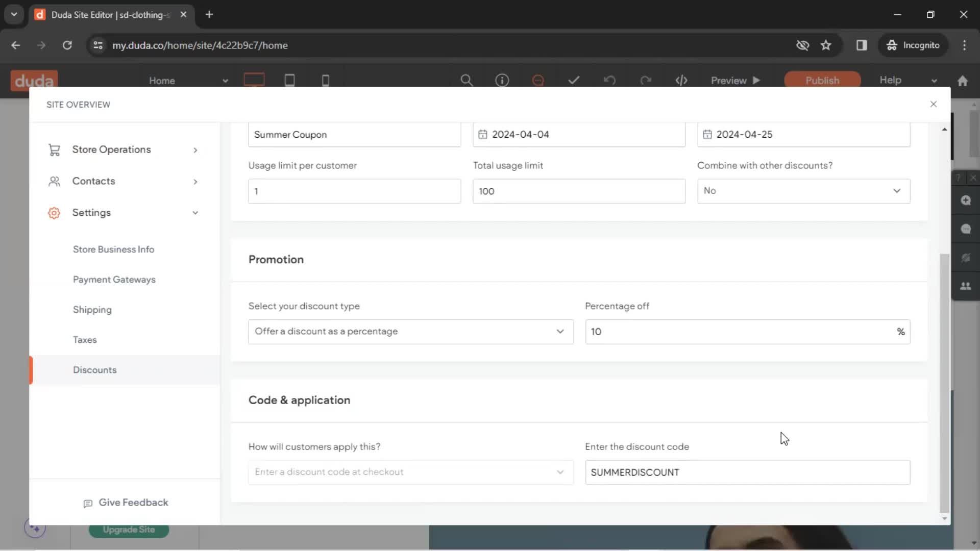
Task: Click start date 2024-04-04 field
Action: (x=579, y=135)
